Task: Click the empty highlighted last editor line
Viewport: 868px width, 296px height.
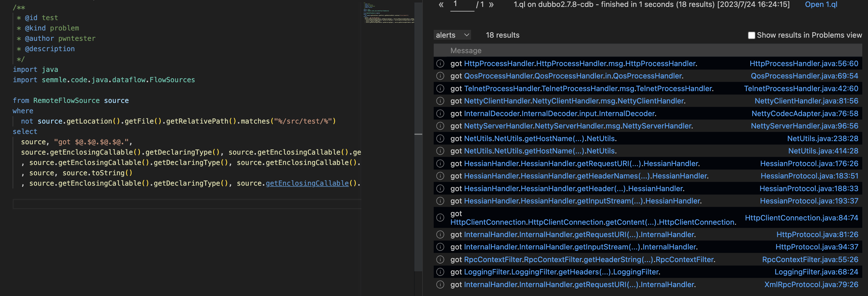Action: (x=187, y=204)
